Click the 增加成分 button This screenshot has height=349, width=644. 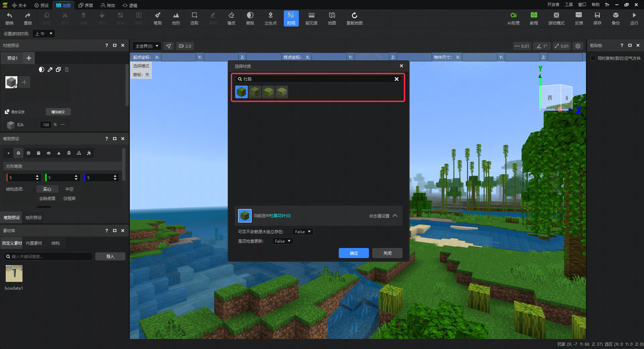point(58,112)
